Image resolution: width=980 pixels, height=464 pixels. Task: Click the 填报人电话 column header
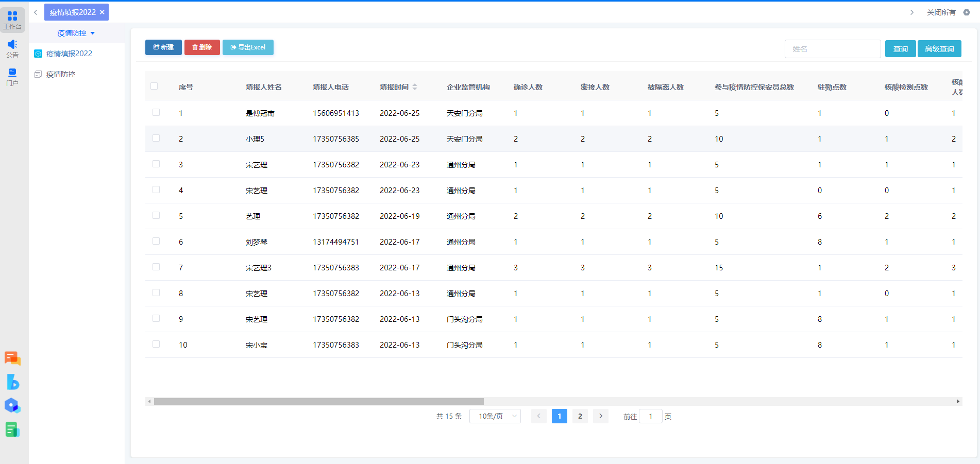(331, 87)
